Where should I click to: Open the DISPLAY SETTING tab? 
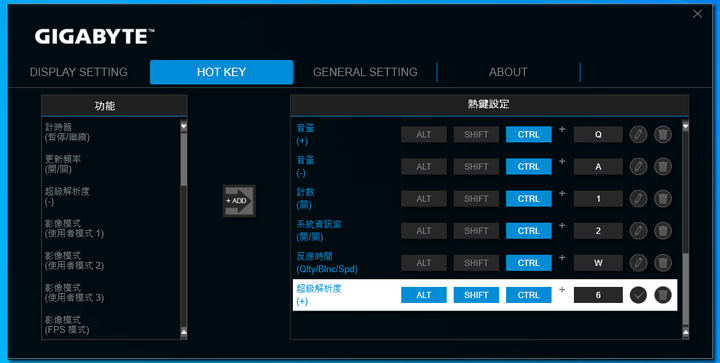tap(79, 72)
